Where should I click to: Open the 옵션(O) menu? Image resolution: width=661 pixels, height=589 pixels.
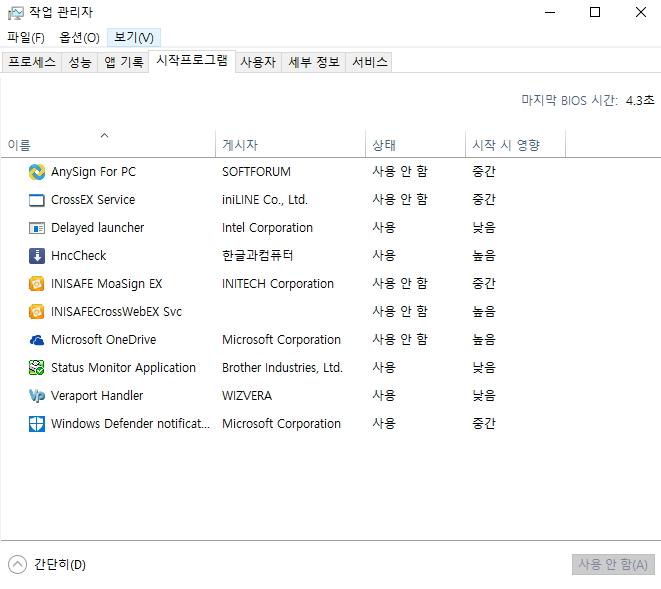click(79, 37)
